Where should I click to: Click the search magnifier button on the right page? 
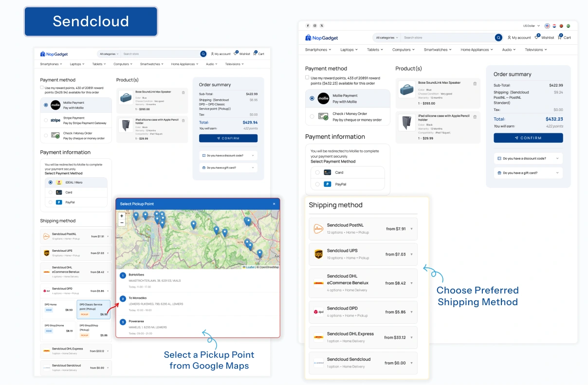point(498,37)
